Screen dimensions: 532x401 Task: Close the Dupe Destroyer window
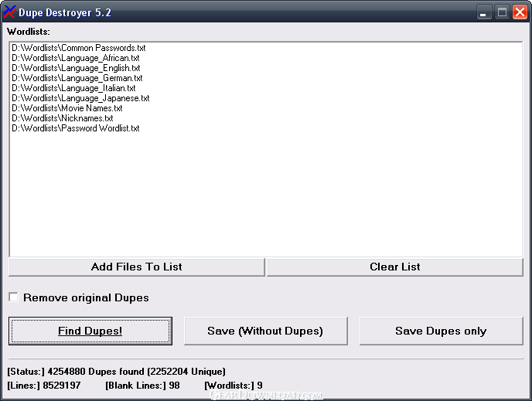point(520,12)
